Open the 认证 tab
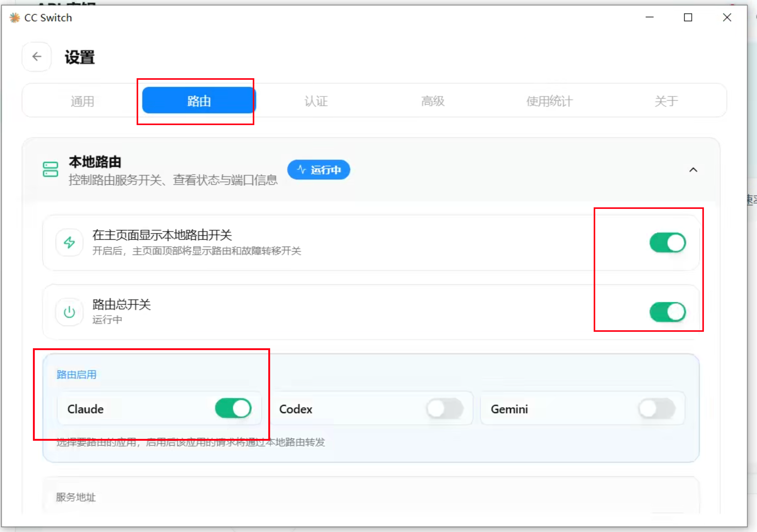 (316, 101)
